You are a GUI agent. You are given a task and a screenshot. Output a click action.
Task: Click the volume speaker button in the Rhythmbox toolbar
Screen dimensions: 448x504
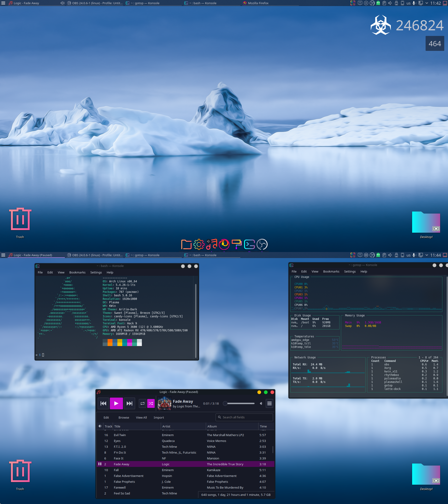coord(261,403)
